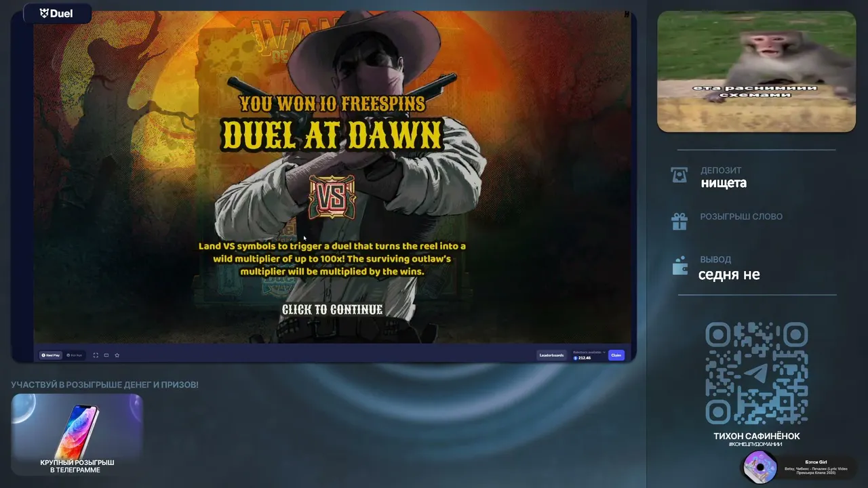Image resolution: width=868 pixels, height=488 pixels.
Task: Click the ДЕПОЗИТ label
Action: click(x=721, y=170)
